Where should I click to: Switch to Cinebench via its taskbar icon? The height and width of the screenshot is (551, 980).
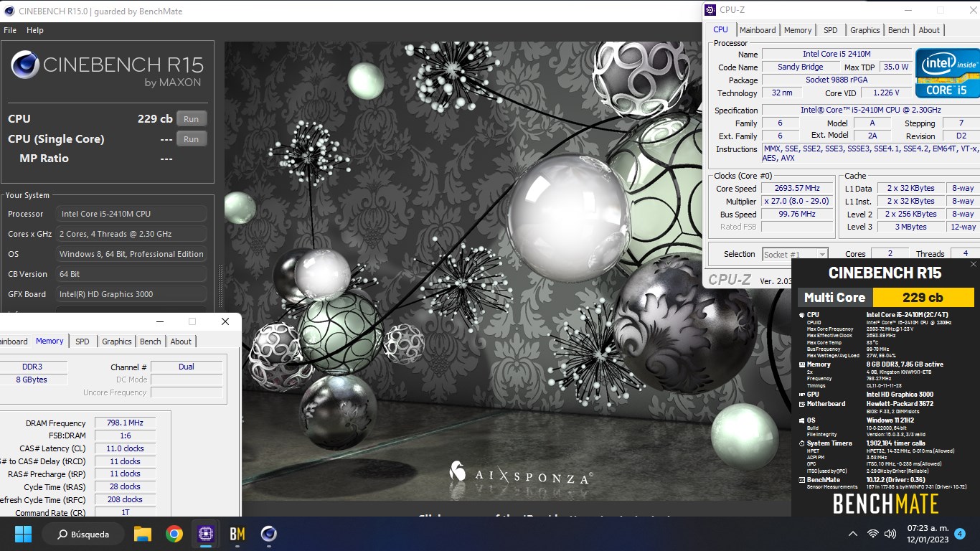pos(269,534)
